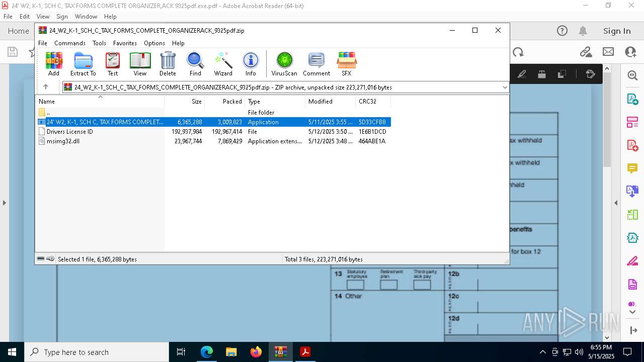Viewport: 644px width, 362px height.
Task: Open WinRAR File menu
Action: [43, 43]
